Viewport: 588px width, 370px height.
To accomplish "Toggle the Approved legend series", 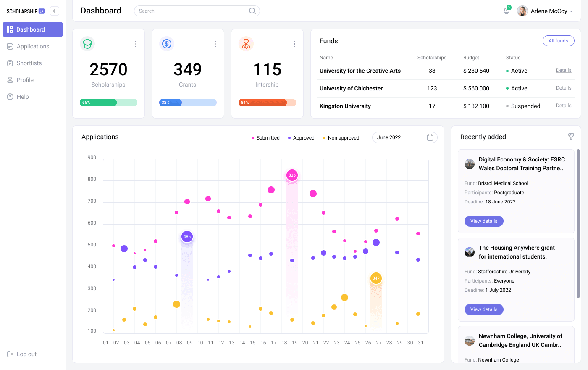I will (301, 138).
